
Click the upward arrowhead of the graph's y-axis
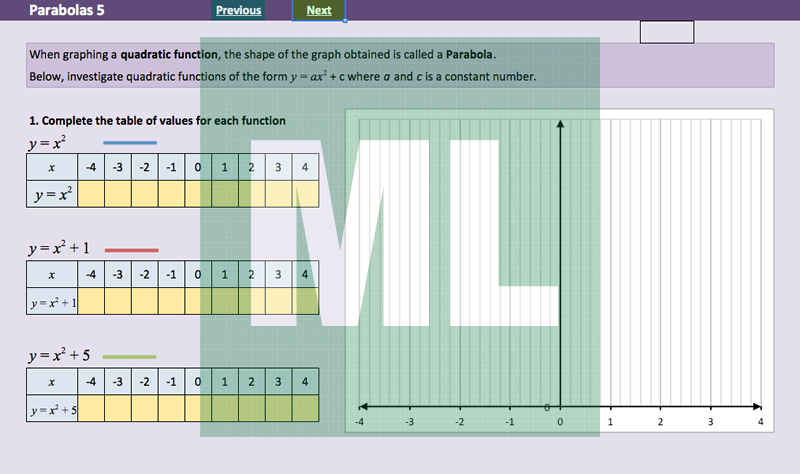[x=560, y=125]
